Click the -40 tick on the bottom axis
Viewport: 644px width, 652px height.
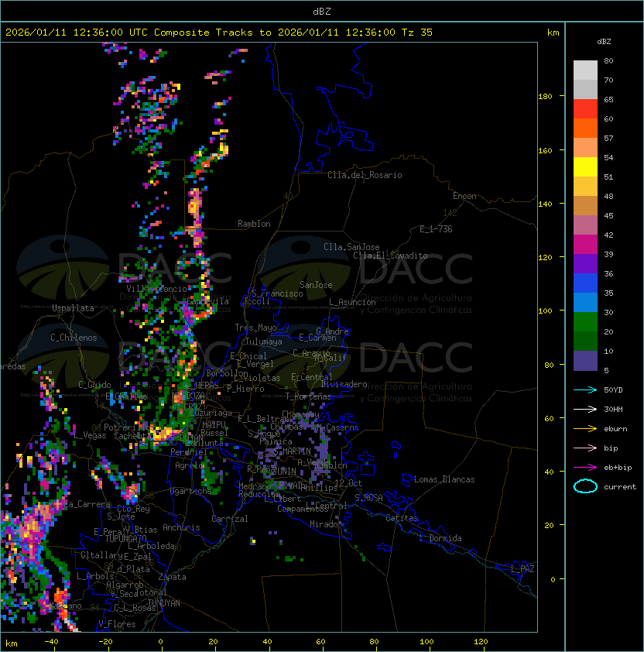point(52,642)
